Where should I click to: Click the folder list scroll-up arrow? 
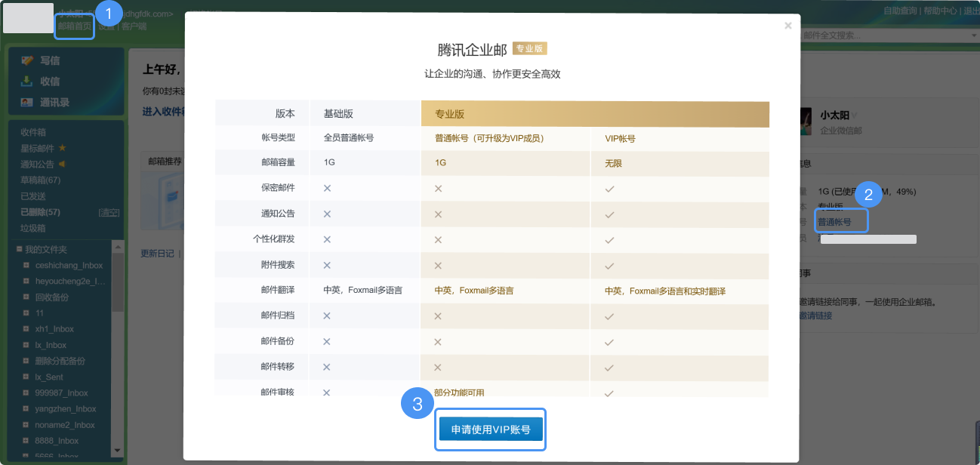(x=117, y=246)
